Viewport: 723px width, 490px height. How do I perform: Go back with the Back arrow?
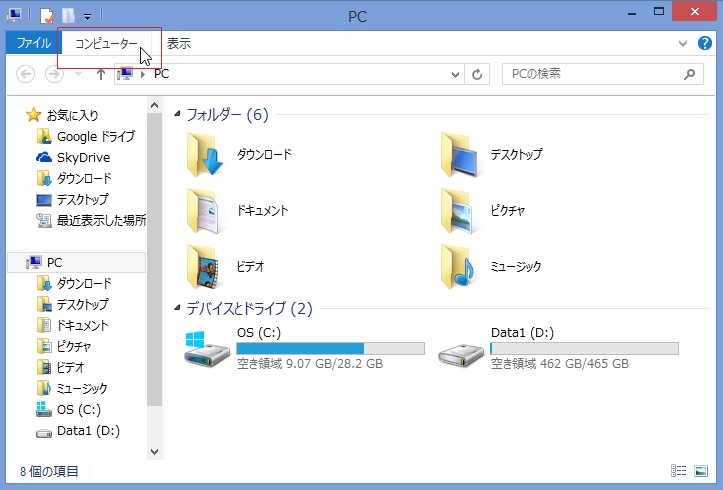point(25,74)
